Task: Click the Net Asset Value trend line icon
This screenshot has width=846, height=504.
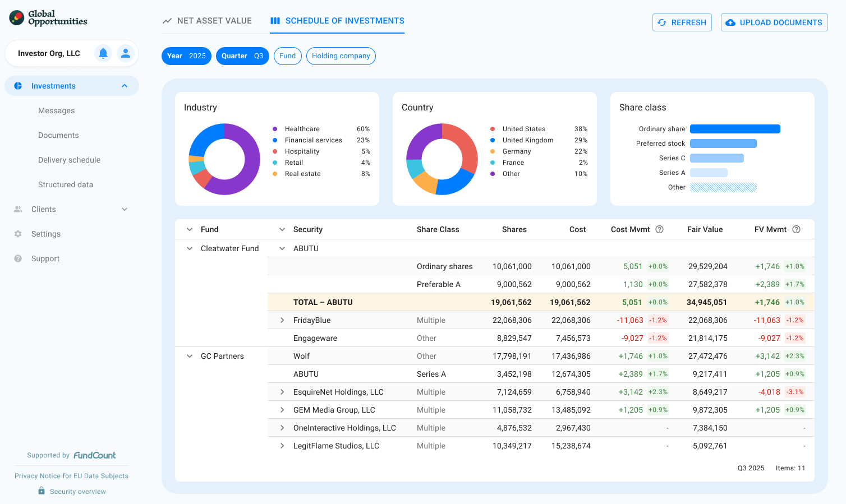Action: click(x=167, y=21)
